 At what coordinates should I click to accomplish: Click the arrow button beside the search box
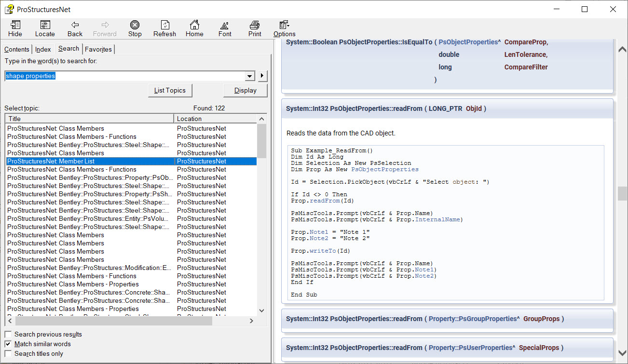261,76
